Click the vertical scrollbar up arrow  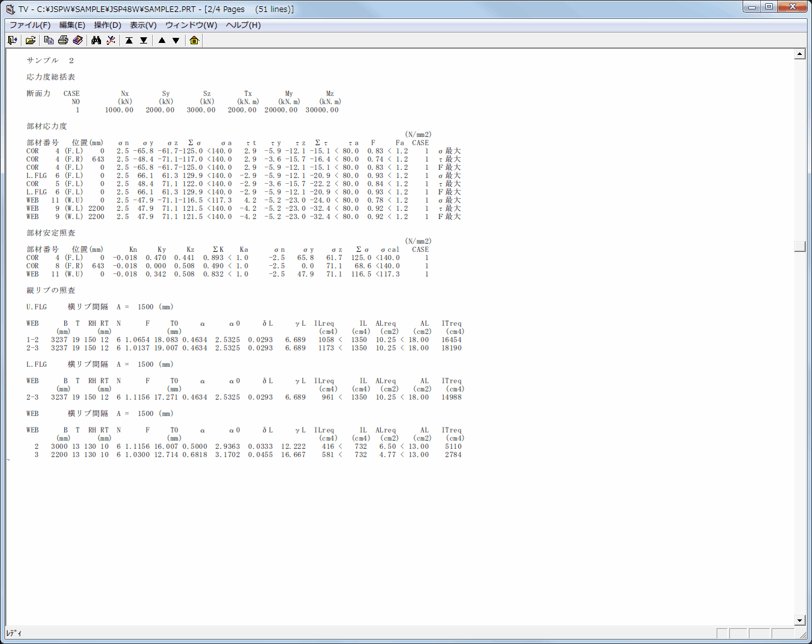[800, 55]
